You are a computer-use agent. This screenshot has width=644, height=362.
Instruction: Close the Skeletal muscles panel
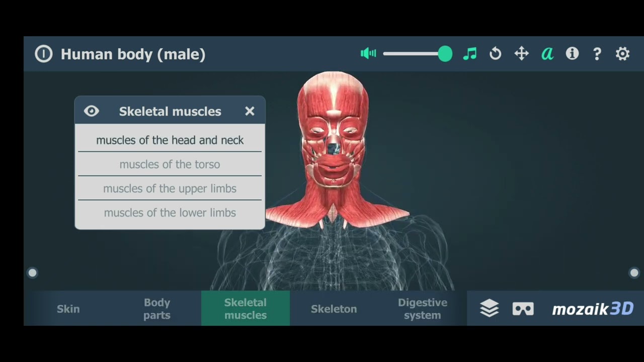[250, 111]
